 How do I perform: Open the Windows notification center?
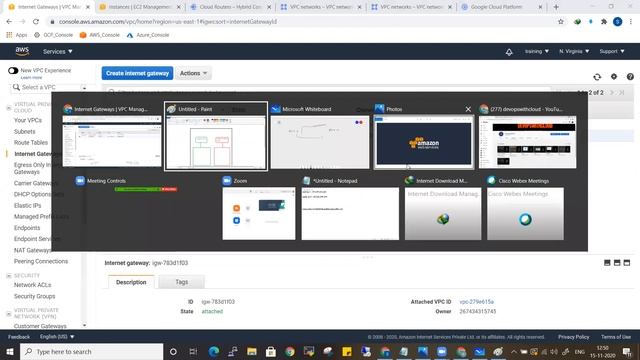click(627, 351)
